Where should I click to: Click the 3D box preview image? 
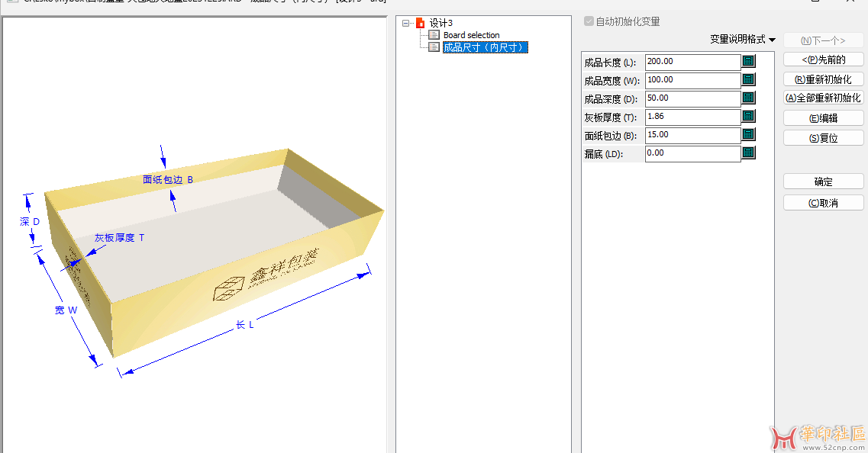coord(215,252)
